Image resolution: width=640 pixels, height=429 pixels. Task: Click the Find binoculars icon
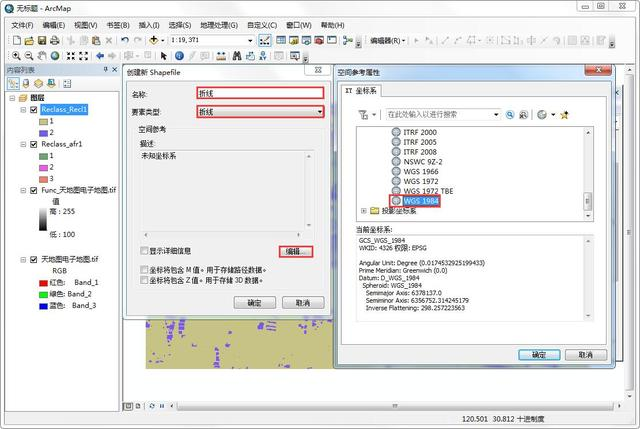coord(237,56)
